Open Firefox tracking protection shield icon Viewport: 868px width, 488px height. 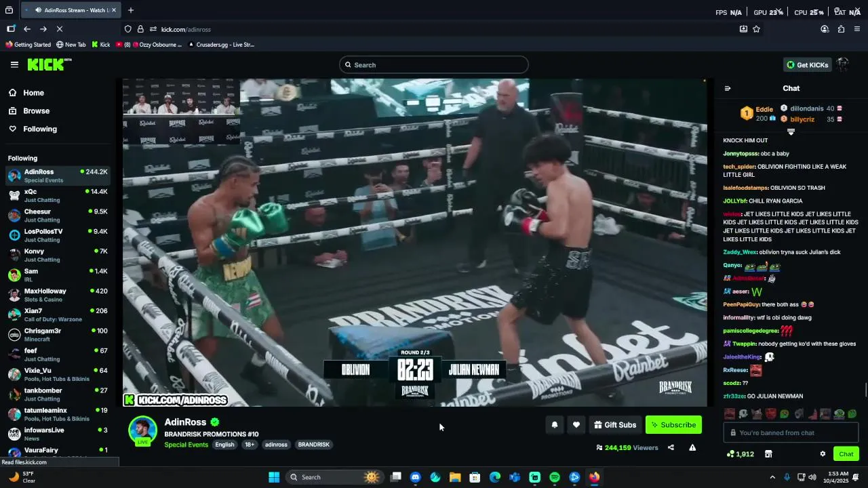127,29
